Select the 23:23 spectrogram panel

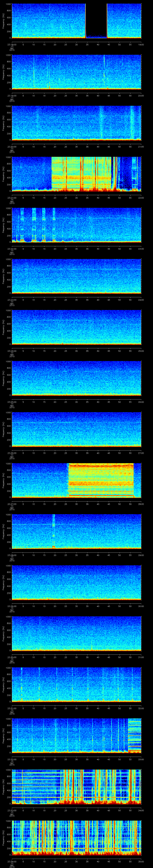coord(76,276)
